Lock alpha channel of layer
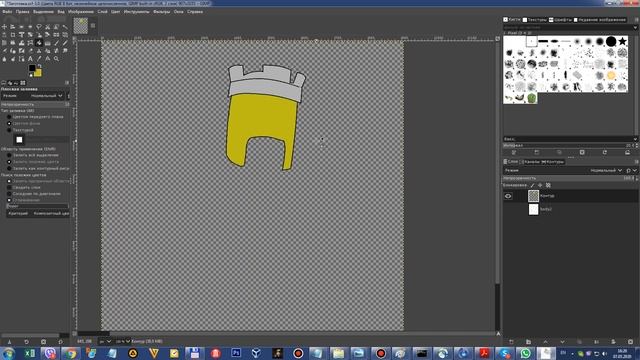This screenshot has height=360, width=640. pos(548,185)
